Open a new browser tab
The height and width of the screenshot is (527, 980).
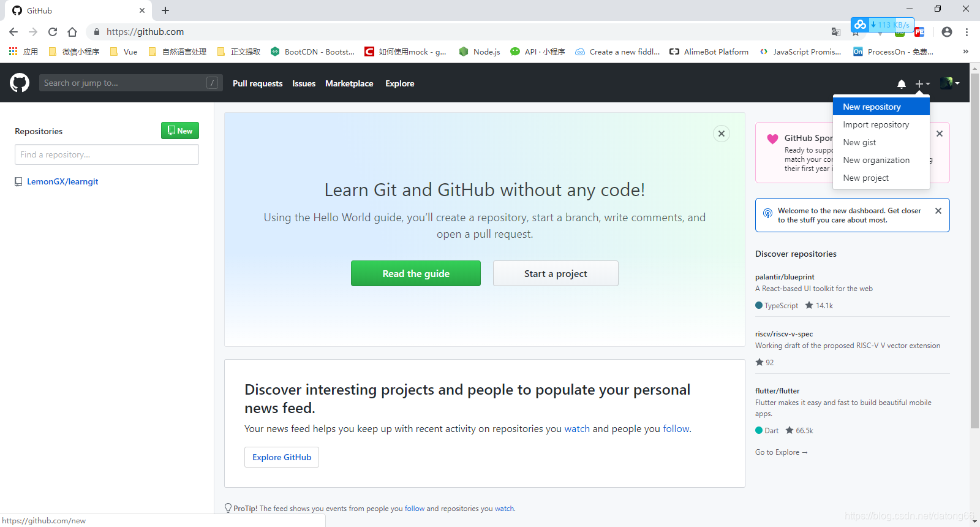pyautogui.click(x=165, y=10)
